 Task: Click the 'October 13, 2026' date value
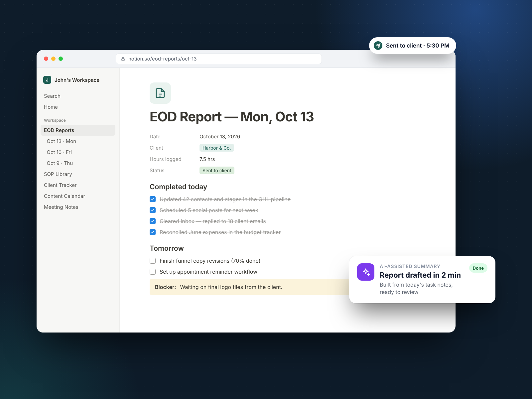[x=220, y=137]
